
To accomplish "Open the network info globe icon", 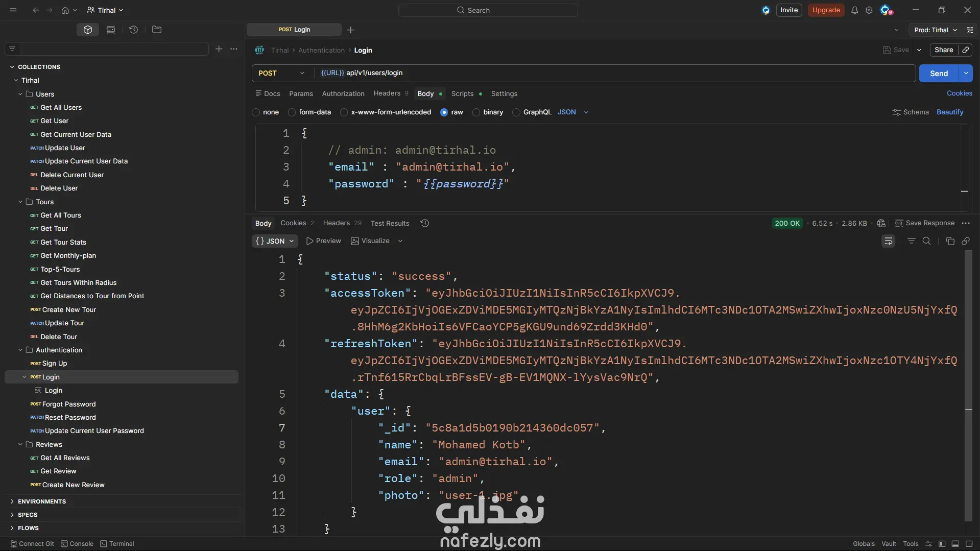I will [881, 223].
